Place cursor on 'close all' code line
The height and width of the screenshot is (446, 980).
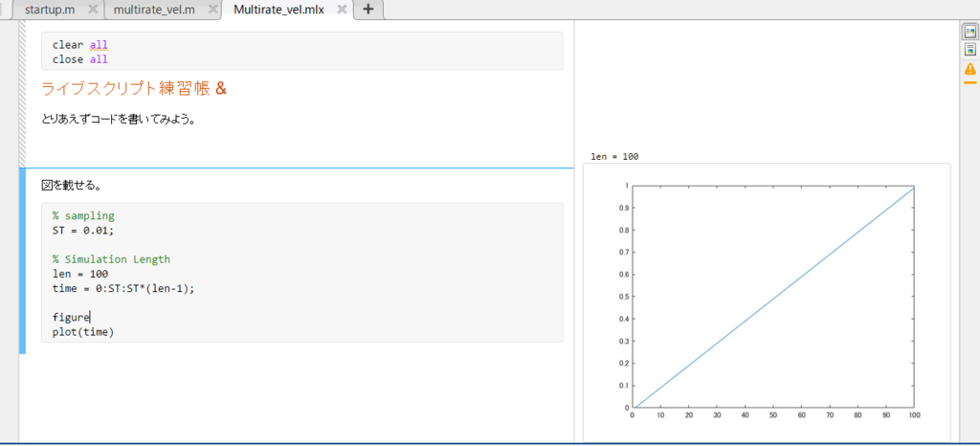[x=80, y=59]
